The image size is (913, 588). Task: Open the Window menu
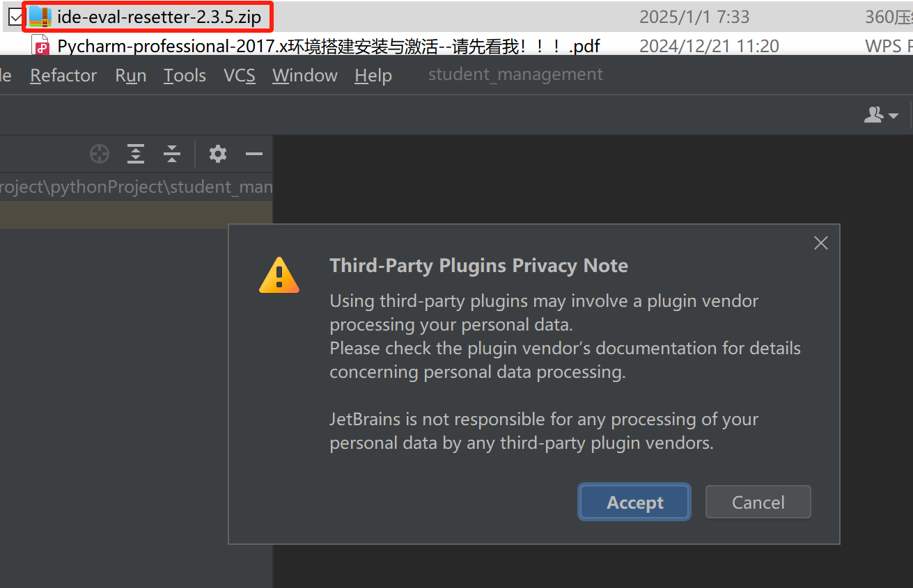pyautogui.click(x=304, y=75)
